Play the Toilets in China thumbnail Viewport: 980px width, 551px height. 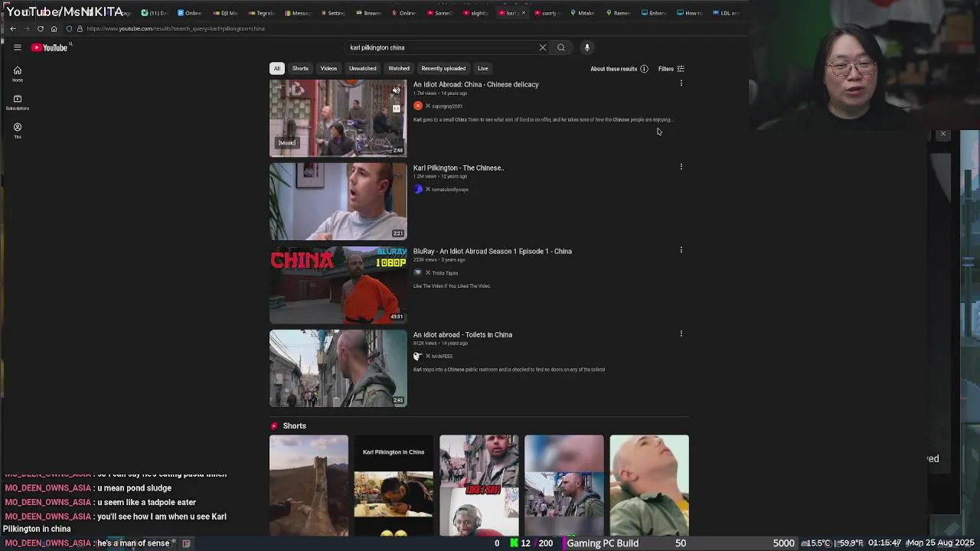pos(338,368)
